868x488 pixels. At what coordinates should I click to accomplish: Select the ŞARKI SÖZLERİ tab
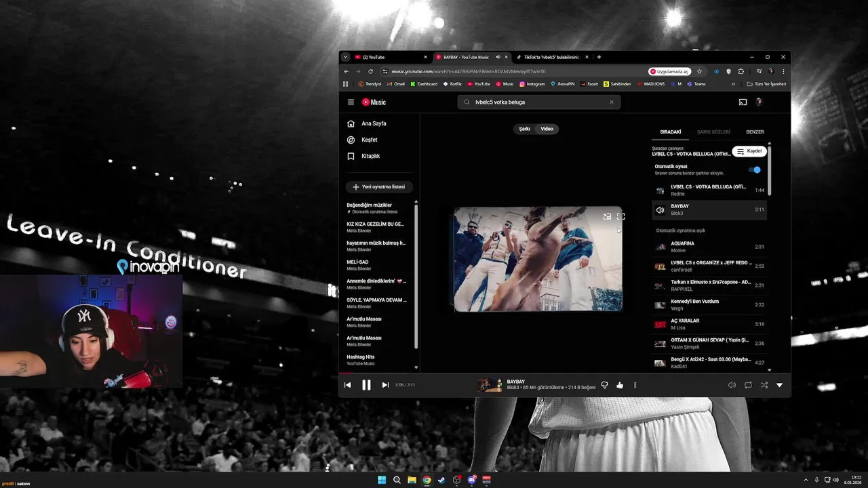[x=714, y=132]
